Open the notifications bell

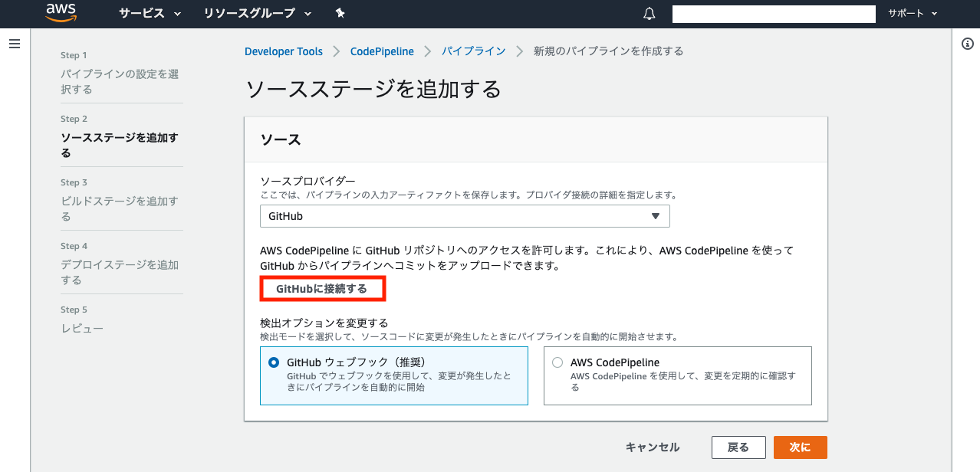[x=648, y=13]
